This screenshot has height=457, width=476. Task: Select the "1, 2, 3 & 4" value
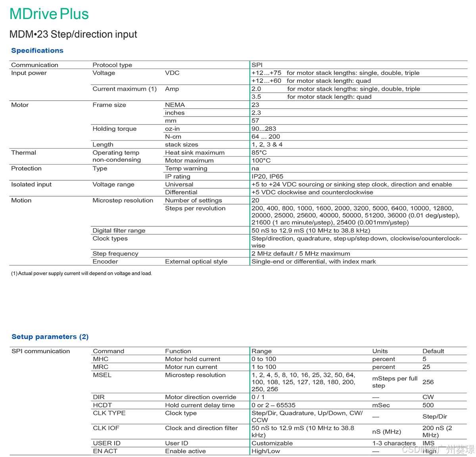pos(267,145)
